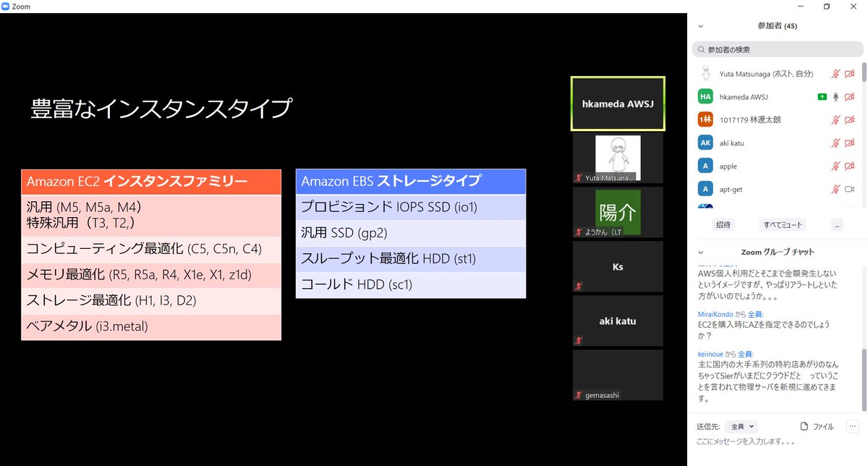Click the disabled video icon next to apple
This screenshot has width=868, height=466.
coord(850,166)
